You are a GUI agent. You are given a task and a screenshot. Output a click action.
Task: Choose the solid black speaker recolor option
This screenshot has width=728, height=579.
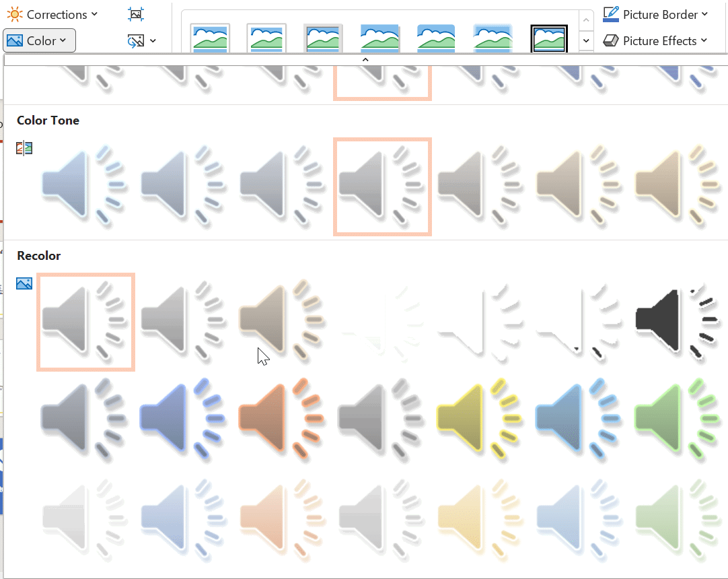pyautogui.click(x=680, y=322)
